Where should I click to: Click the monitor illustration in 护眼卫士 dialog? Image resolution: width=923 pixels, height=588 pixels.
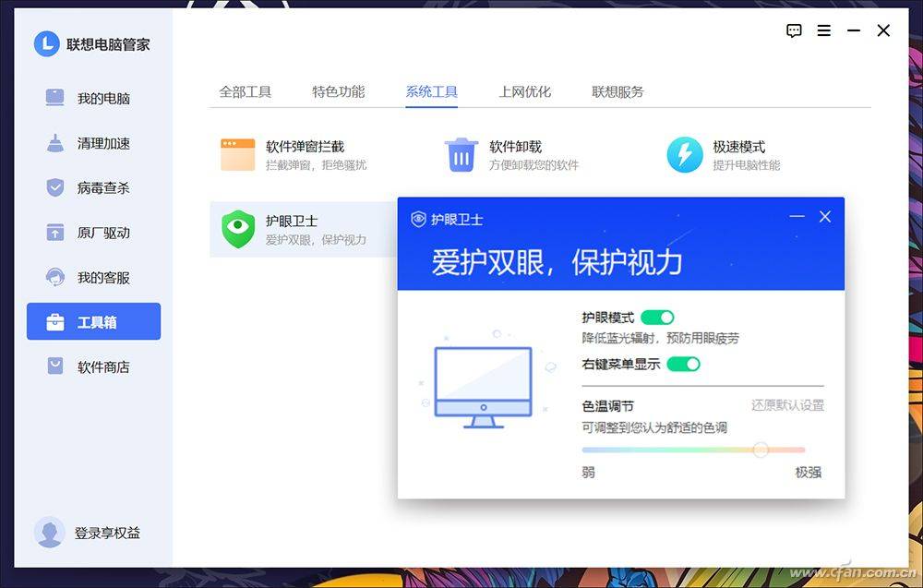484,387
